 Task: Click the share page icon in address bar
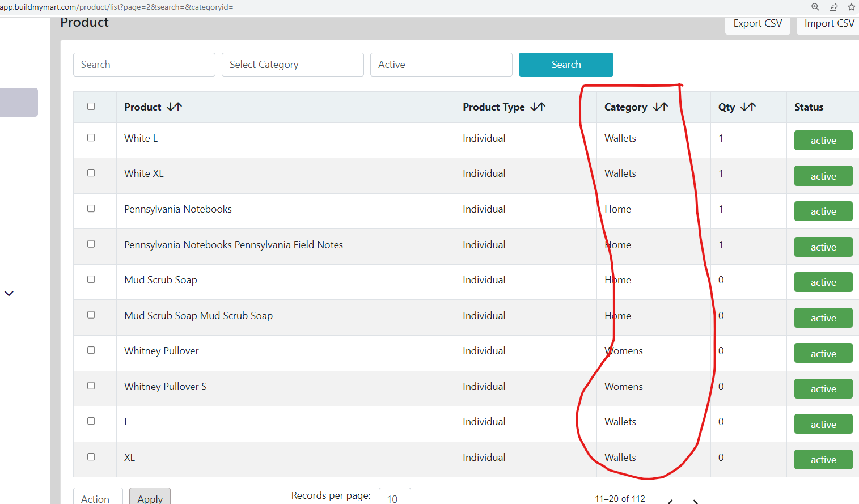[x=833, y=7]
